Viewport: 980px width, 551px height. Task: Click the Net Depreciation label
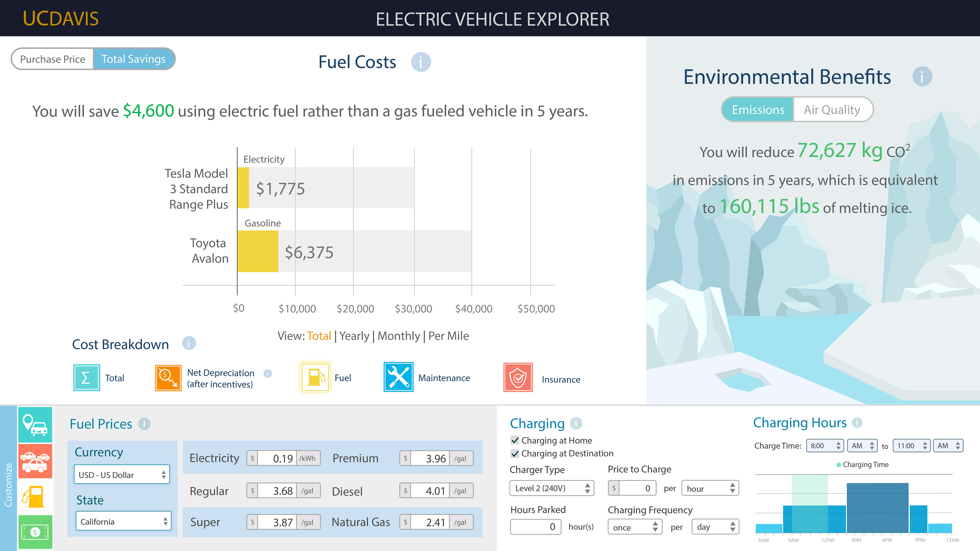(220, 378)
